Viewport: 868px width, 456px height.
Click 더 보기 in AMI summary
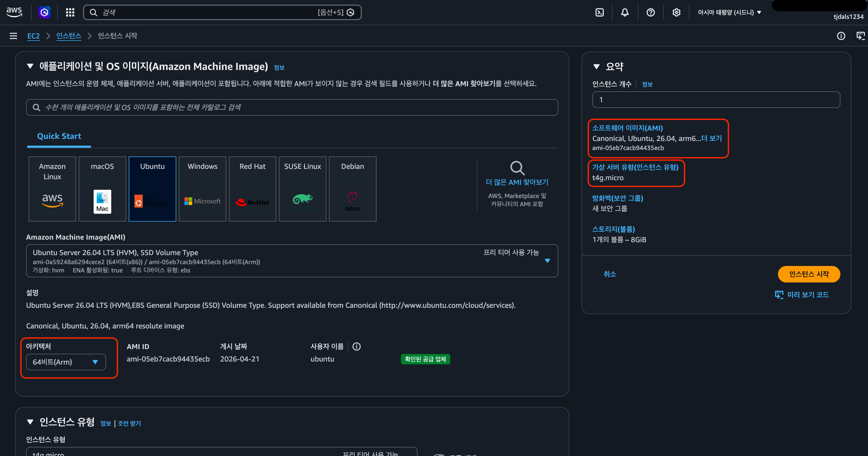pyautogui.click(x=712, y=138)
